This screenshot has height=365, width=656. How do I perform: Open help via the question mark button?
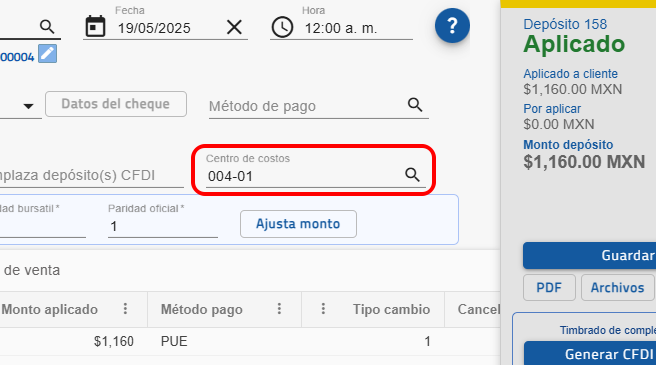click(x=452, y=26)
